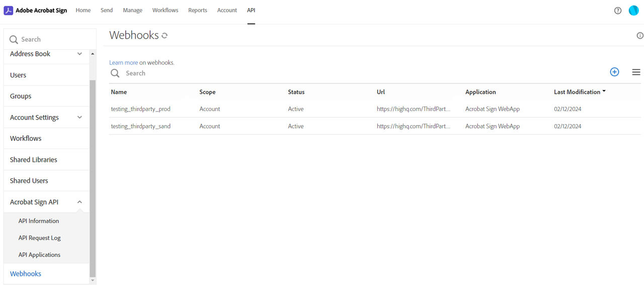This screenshot has width=644, height=288.
Task: Open Shared Libraries in the sidebar
Action: coord(33,160)
